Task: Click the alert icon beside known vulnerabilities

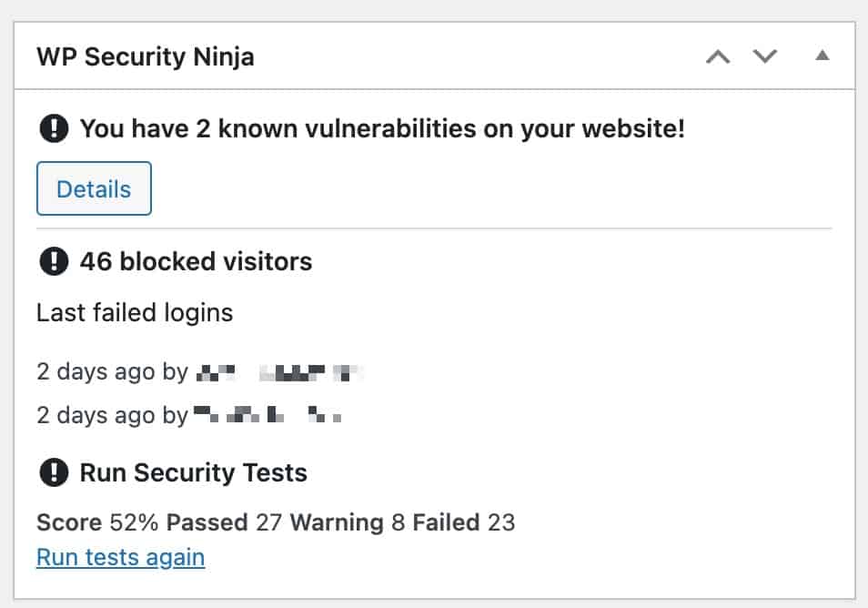Action: (x=55, y=129)
